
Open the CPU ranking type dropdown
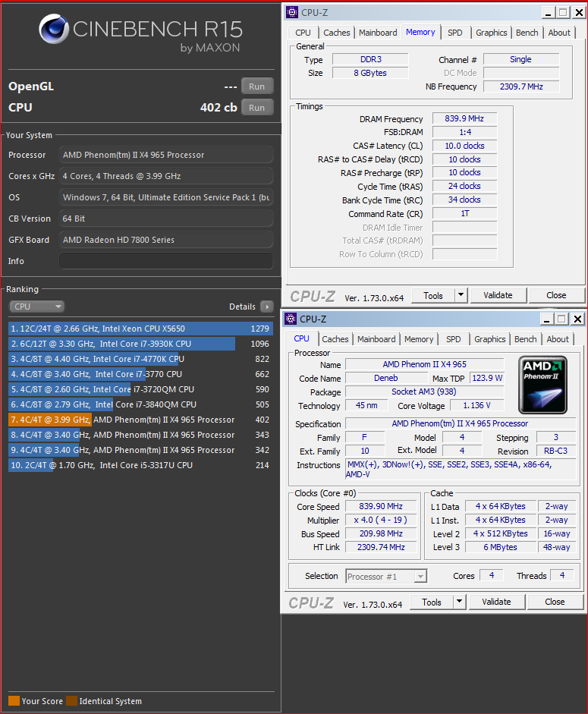click(x=36, y=307)
